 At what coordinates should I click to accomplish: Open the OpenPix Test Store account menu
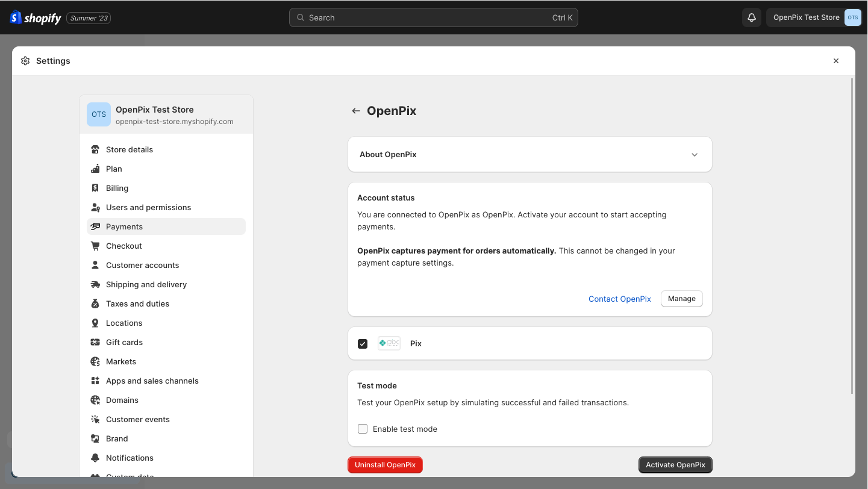pos(814,17)
